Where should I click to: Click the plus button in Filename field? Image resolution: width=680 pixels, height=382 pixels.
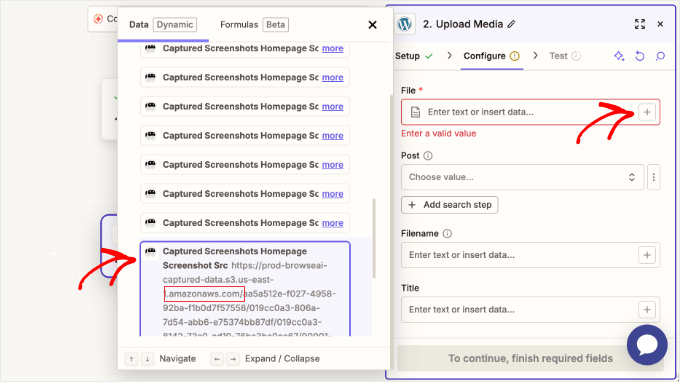[x=647, y=255]
